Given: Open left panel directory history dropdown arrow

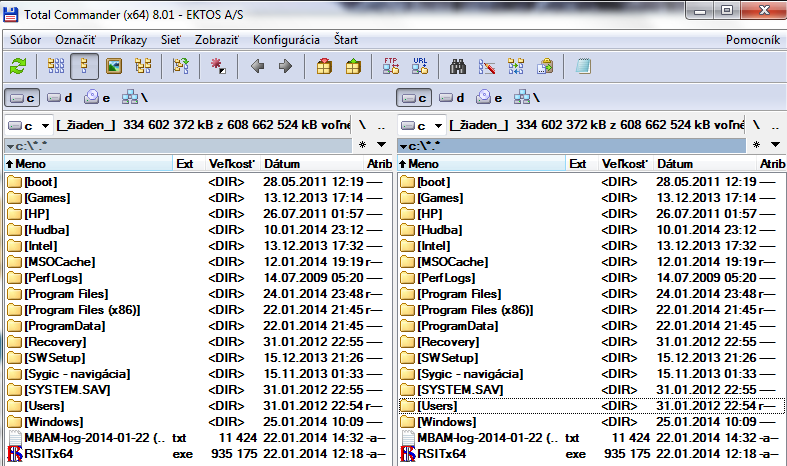Looking at the screenshot, I should 382,145.
